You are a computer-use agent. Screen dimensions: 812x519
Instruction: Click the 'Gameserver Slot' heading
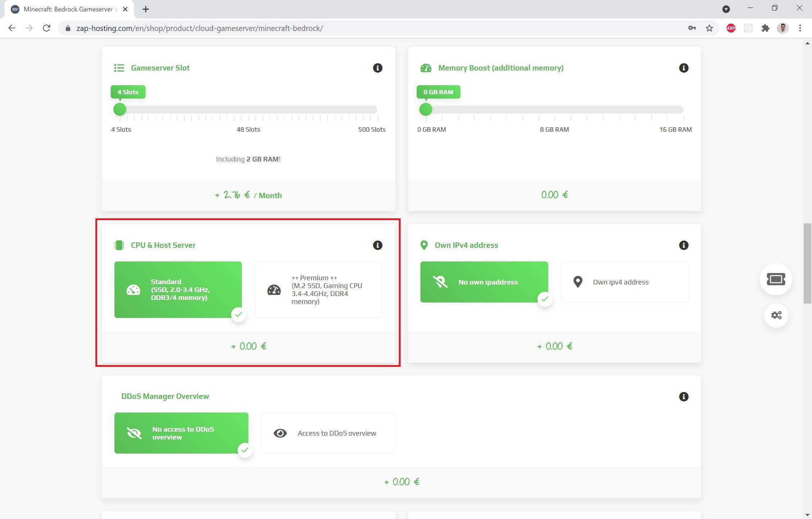[160, 68]
